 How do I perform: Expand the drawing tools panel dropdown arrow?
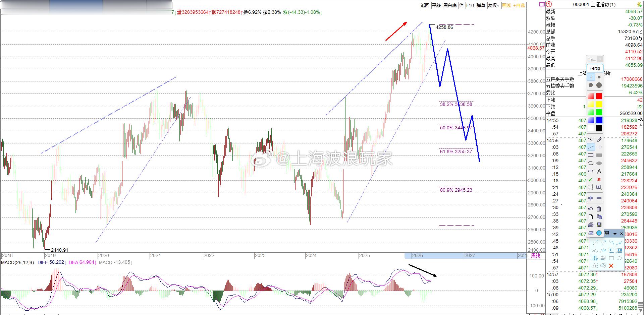(615, 234)
